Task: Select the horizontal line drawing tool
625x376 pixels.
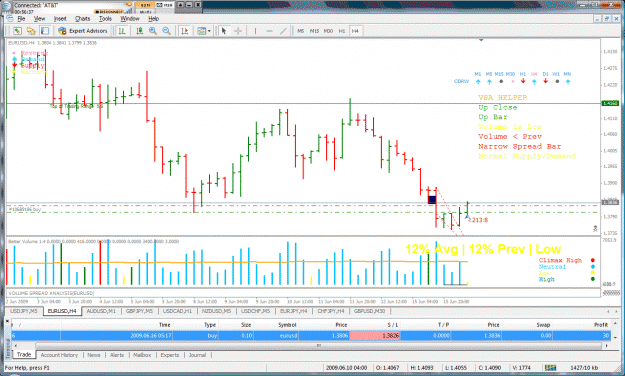Action: coord(269,31)
